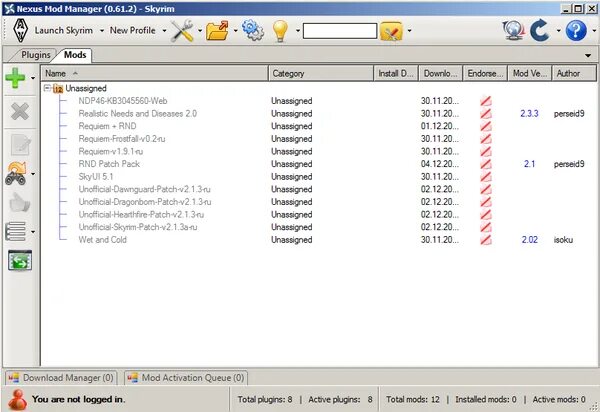Toggle endorsement icon for Requiem + RND
This screenshot has height=412, width=600.
486,126
